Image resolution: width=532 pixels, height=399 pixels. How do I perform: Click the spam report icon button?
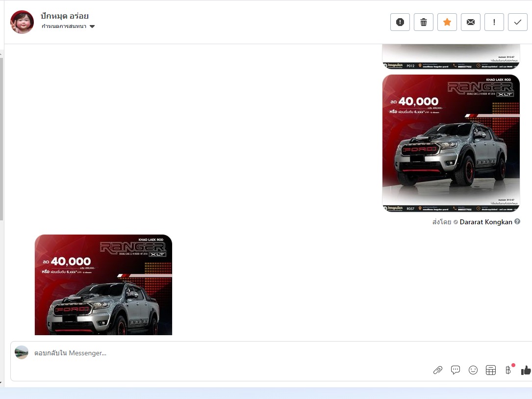[x=400, y=22]
